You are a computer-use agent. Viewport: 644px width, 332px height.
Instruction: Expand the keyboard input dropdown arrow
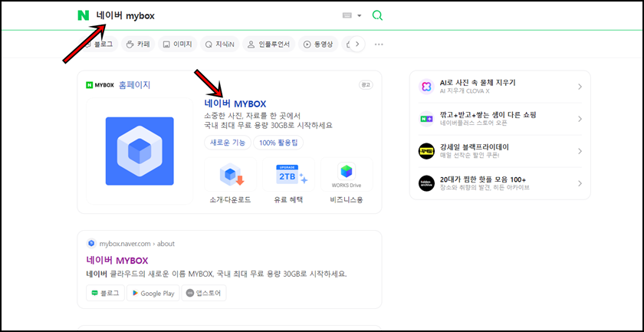click(360, 15)
